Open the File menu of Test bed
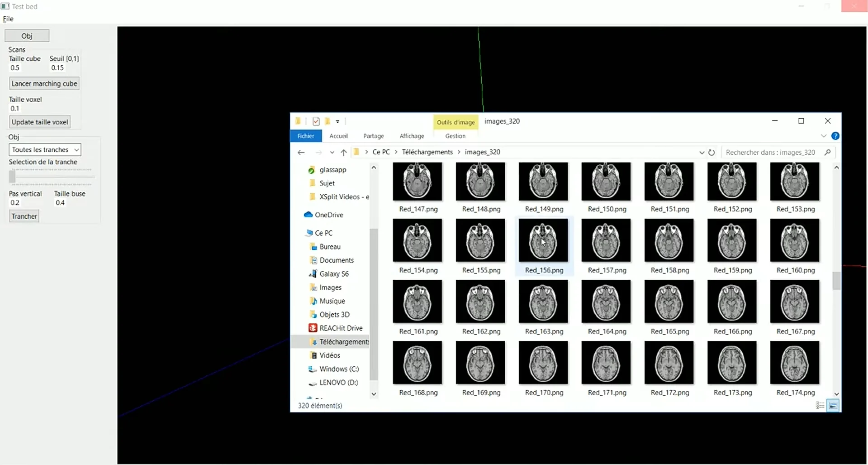Screen dimensions: 868x465 coord(8,19)
